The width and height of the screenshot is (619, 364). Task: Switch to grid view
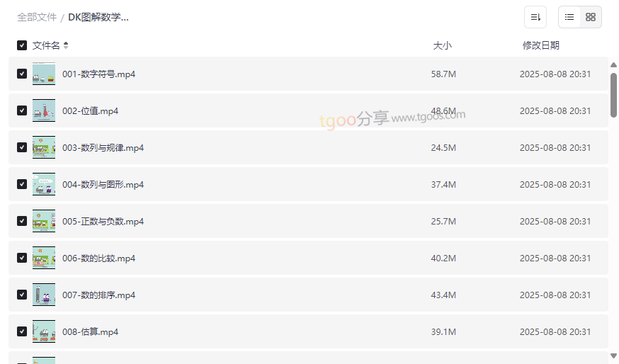point(591,17)
